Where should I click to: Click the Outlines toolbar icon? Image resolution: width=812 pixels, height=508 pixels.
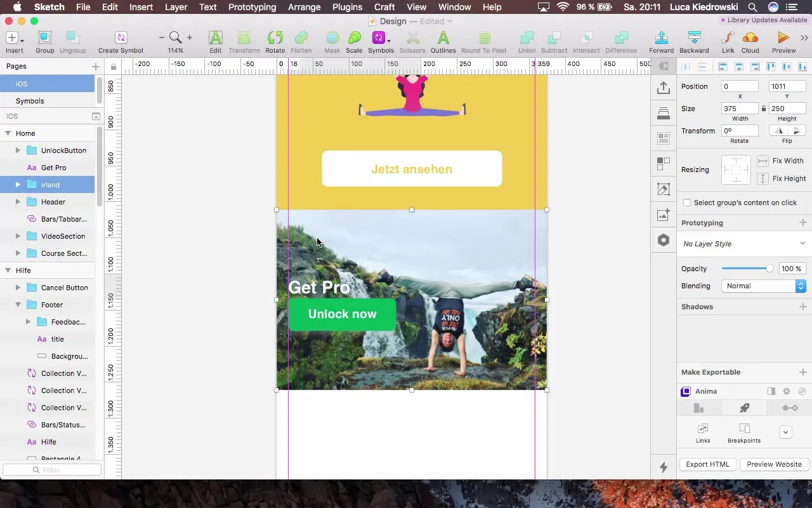coord(443,38)
